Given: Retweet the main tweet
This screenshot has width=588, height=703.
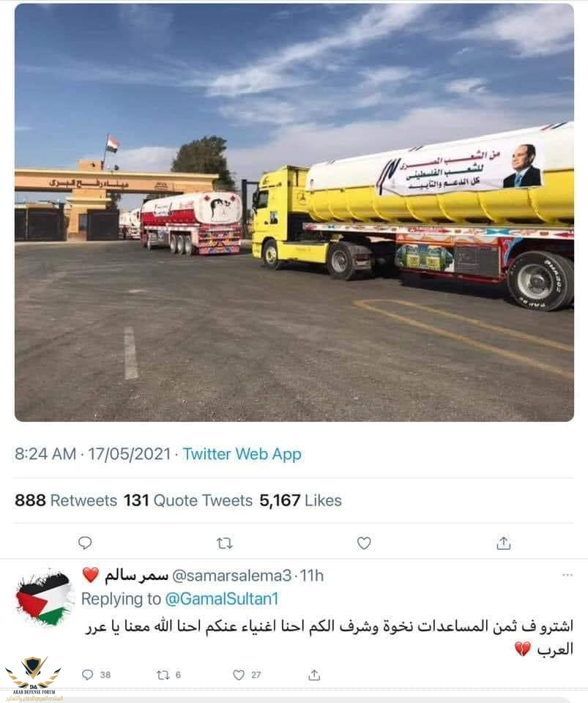Looking at the screenshot, I should (x=225, y=543).
